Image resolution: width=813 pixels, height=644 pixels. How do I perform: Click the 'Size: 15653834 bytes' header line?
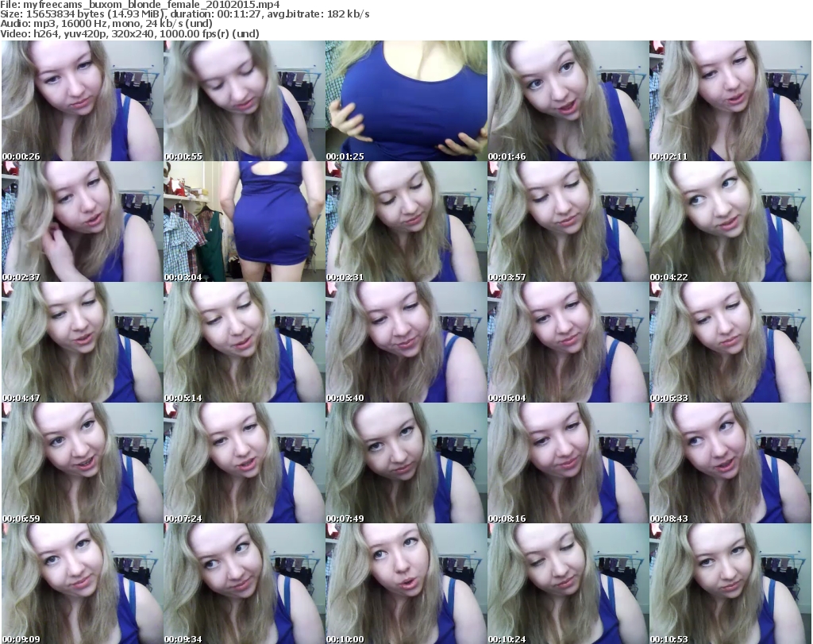[x=184, y=14]
